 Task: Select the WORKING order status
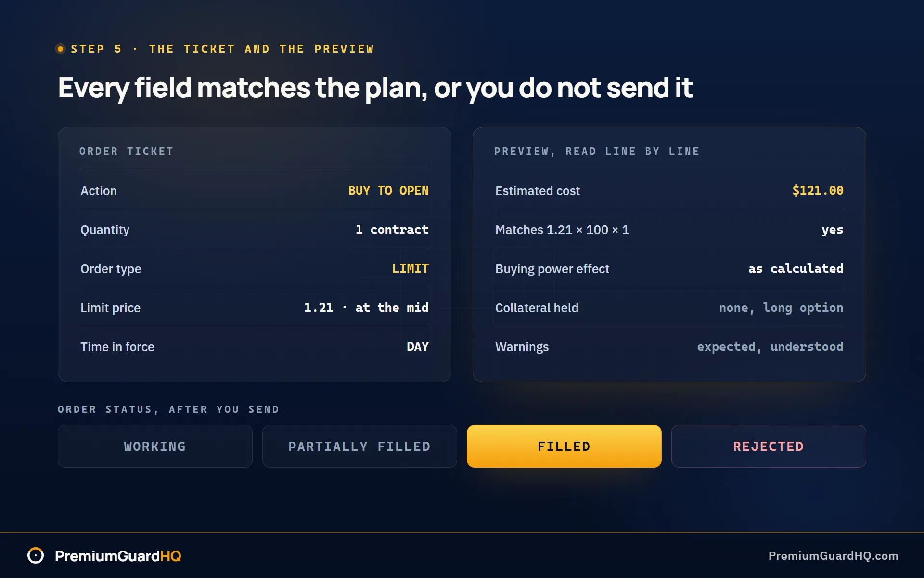tap(155, 446)
